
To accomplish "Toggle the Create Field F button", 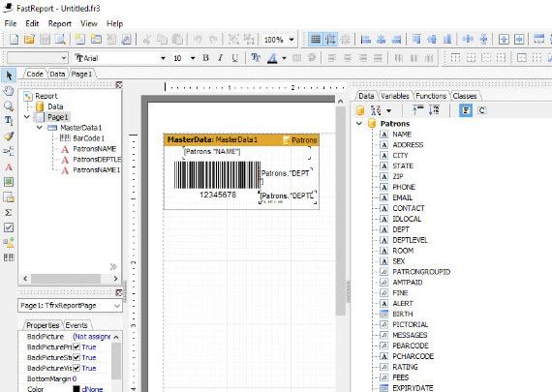I will pos(466,110).
